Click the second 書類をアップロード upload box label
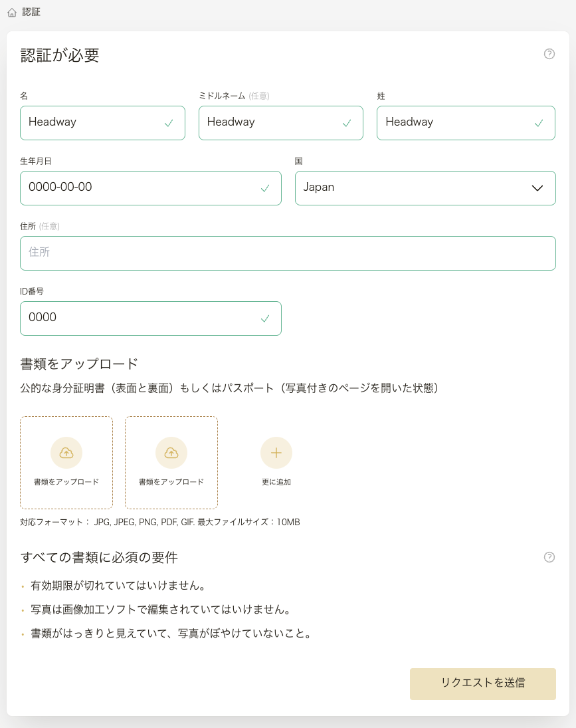Screen dimensions: 576x728 coord(171,482)
